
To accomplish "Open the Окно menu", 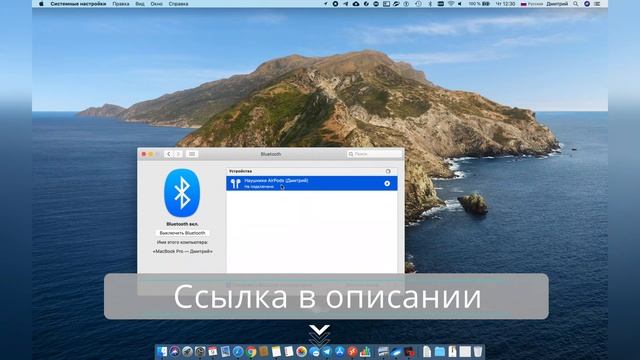I will (x=156, y=4).
